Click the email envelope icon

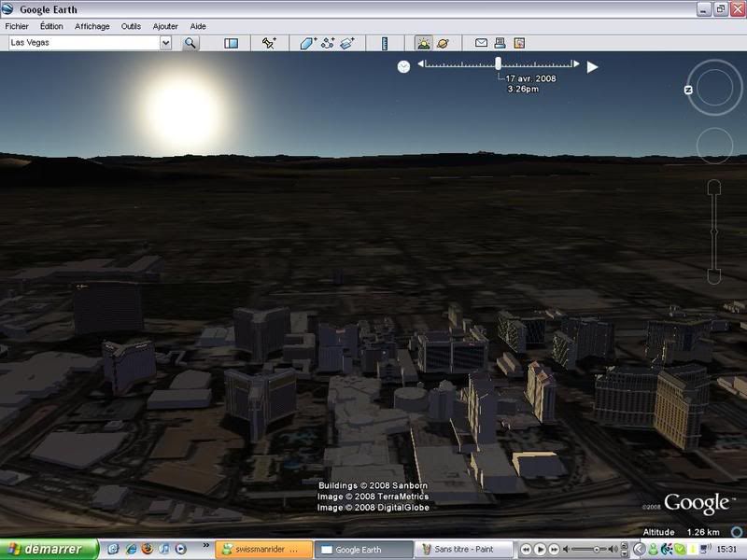[x=481, y=43]
